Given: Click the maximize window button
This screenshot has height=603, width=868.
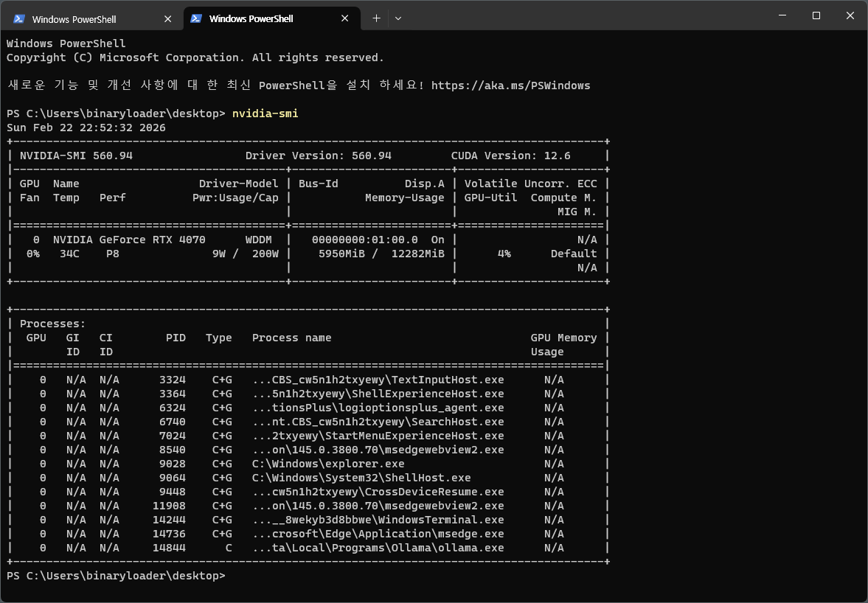Looking at the screenshot, I should [816, 15].
